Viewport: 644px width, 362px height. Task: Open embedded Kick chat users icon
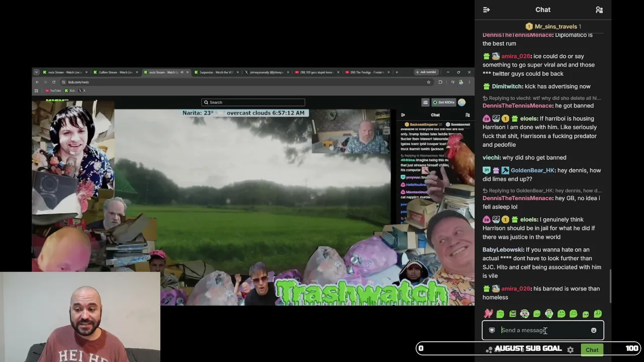[x=467, y=115]
